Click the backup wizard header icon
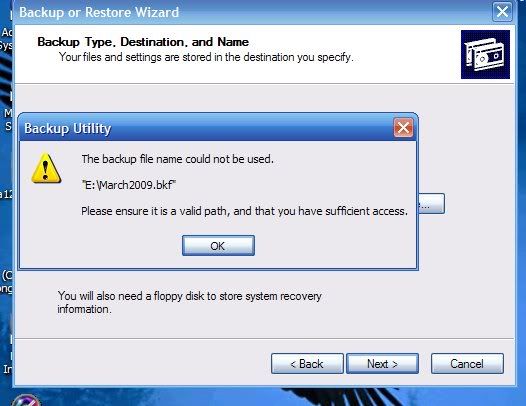This screenshot has height=406, width=526. (x=485, y=54)
